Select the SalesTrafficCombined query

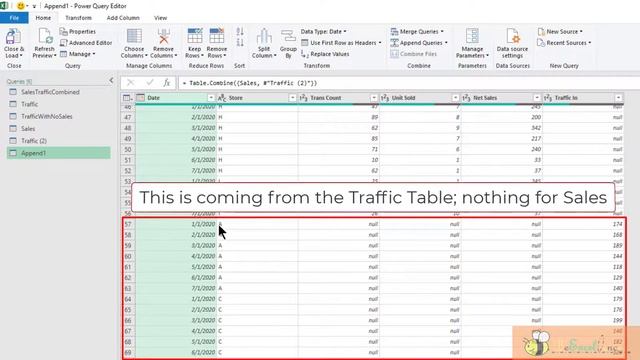coord(58,92)
